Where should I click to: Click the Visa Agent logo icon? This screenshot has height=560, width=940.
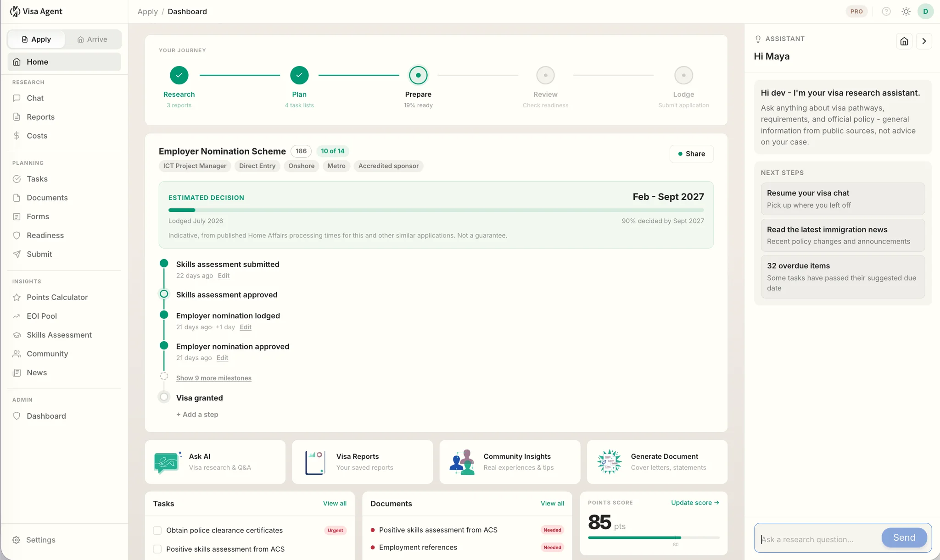tap(15, 11)
